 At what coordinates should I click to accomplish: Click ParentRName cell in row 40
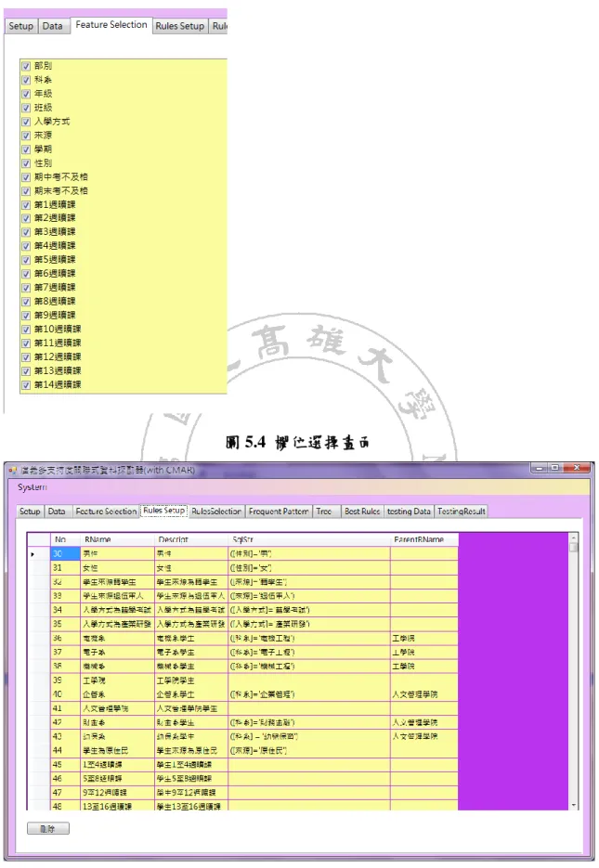tap(424, 694)
